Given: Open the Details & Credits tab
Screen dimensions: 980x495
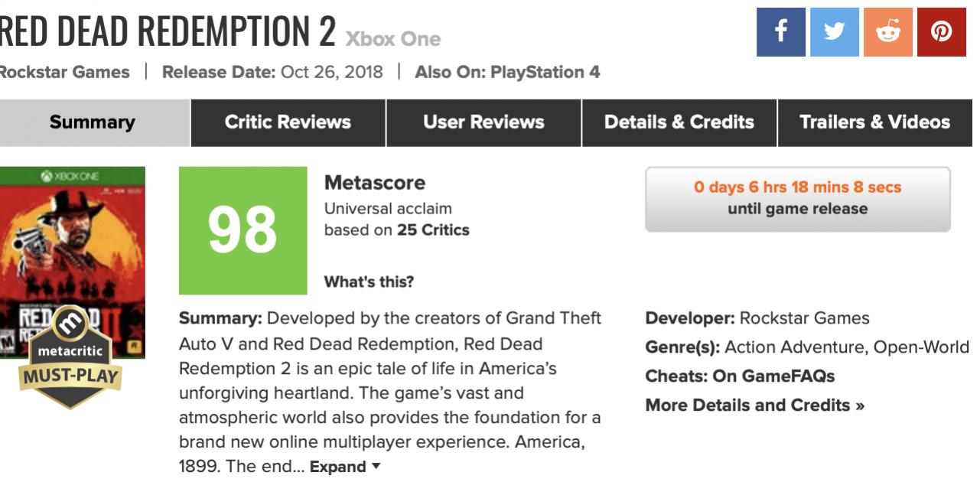Looking at the screenshot, I should tap(679, 122).
